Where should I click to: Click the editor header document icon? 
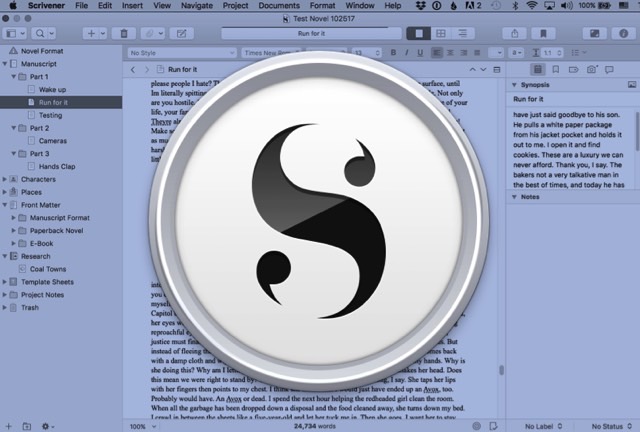(161, 69)
